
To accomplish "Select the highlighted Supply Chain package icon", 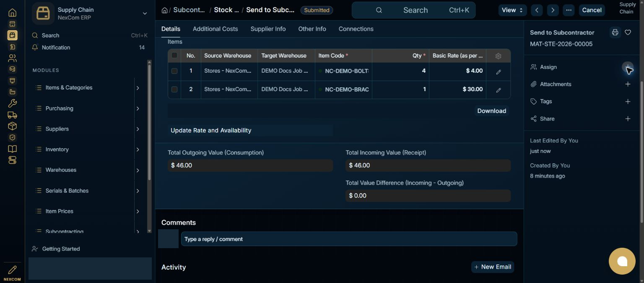I will [x=12, y=35].
